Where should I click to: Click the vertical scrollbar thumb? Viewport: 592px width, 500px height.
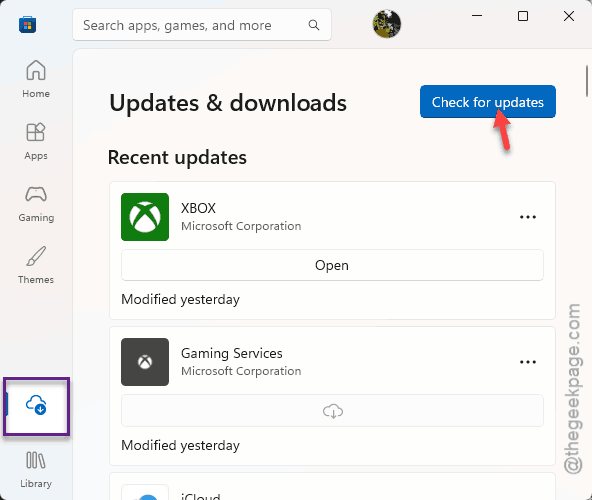tap(587, 80)
